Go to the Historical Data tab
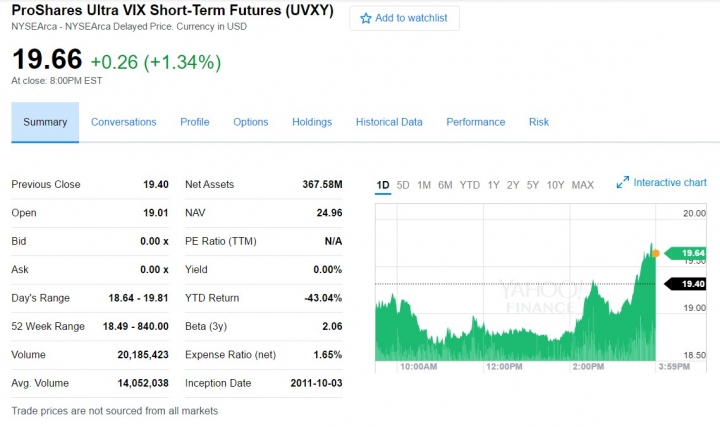This screenshot has width=720, height=427. tap(389, 122)
